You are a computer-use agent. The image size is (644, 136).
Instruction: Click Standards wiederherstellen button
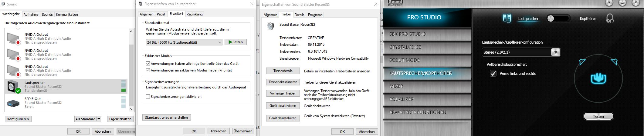(x=167, y=118)
